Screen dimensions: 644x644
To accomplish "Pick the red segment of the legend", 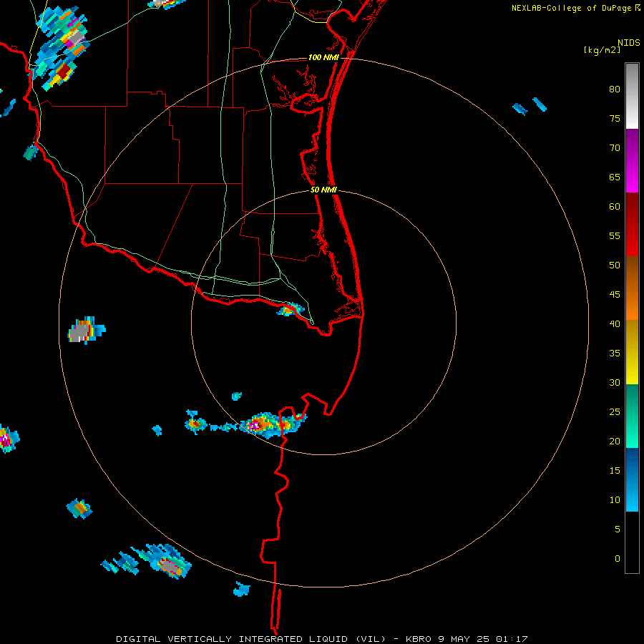I will [632, 225].
